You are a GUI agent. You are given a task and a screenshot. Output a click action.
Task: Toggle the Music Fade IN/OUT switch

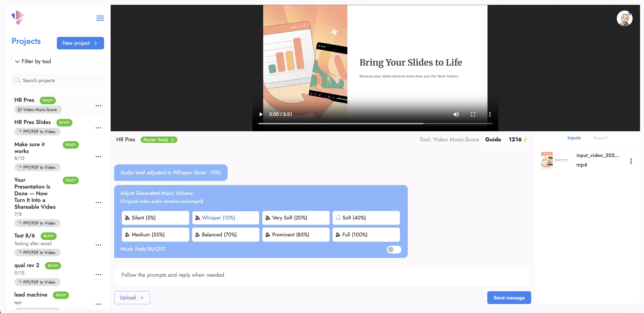click(x=394, y=250)
